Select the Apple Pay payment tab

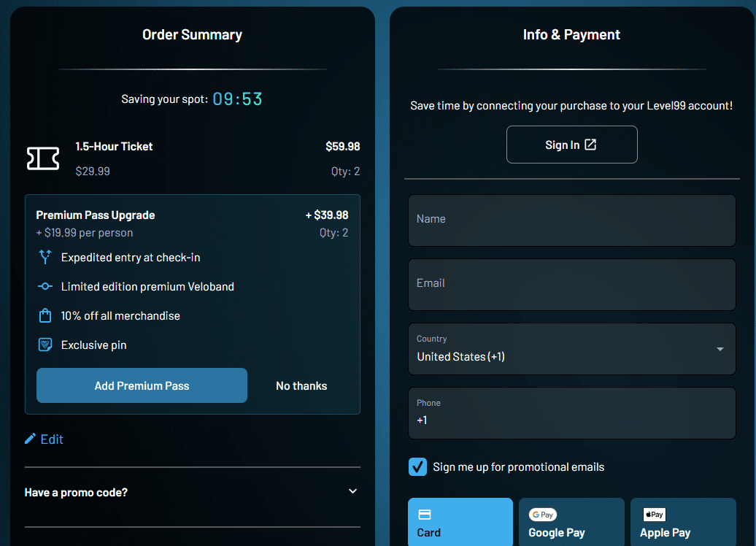(x=683, y=523)
